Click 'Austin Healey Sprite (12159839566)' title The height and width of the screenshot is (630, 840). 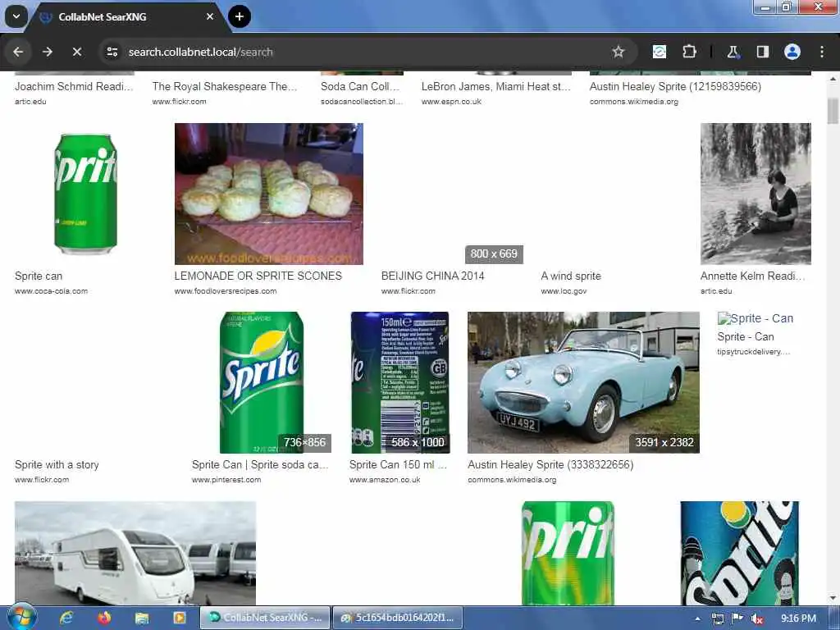point(676,86)
